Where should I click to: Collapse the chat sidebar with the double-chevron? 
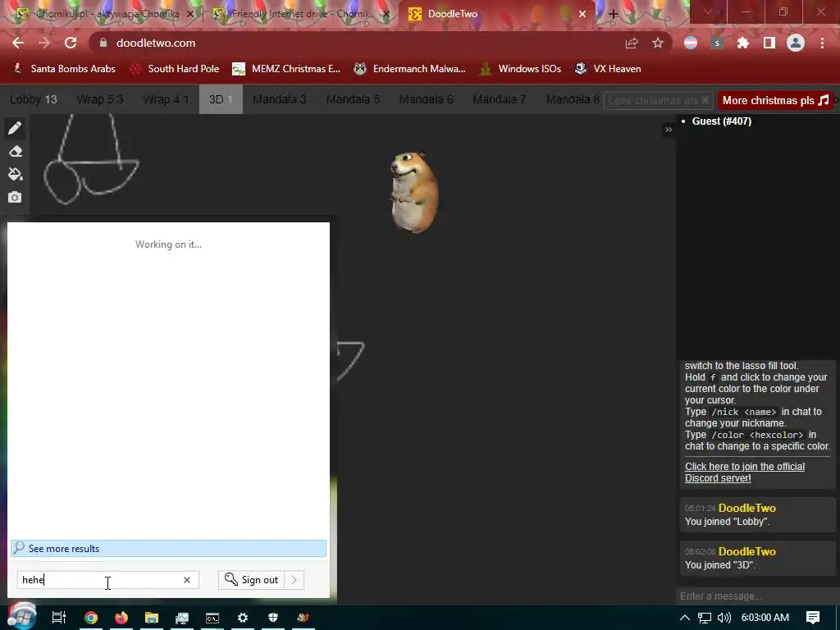click(669, 130)
